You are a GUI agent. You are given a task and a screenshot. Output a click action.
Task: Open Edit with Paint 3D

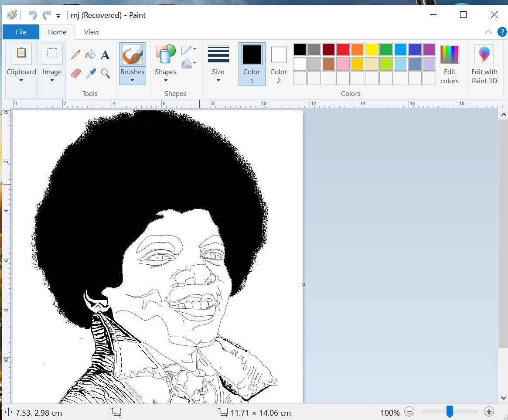coord(484,64)
